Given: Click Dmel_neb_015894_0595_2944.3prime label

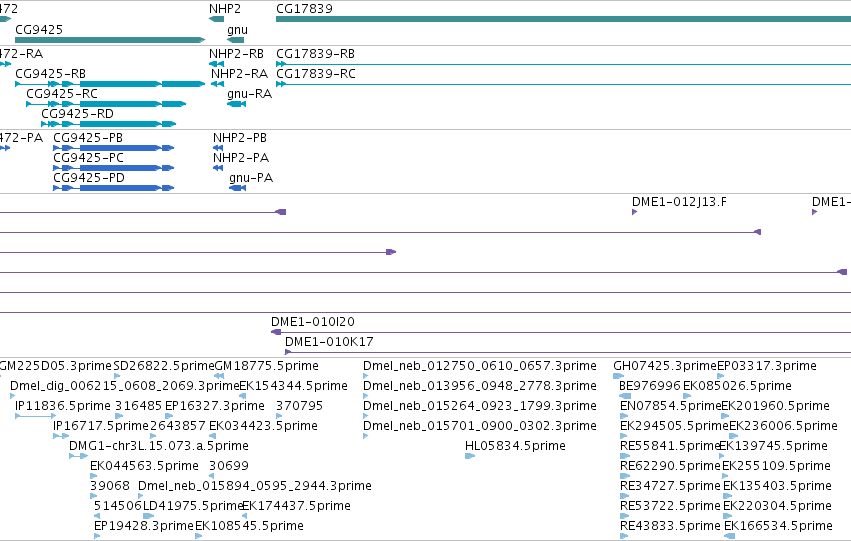Looking at the screenshot, I should (255, 486).
